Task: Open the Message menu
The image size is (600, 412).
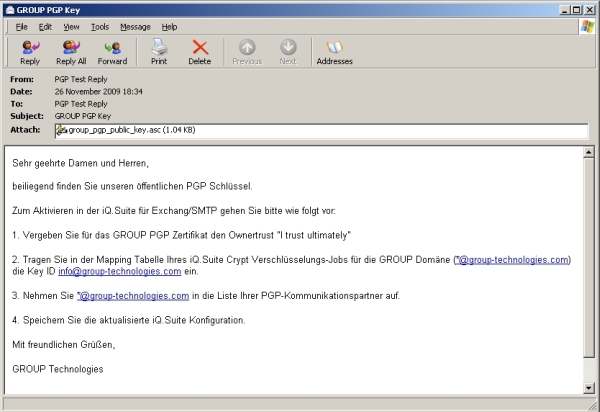Action: click(135, 26)
